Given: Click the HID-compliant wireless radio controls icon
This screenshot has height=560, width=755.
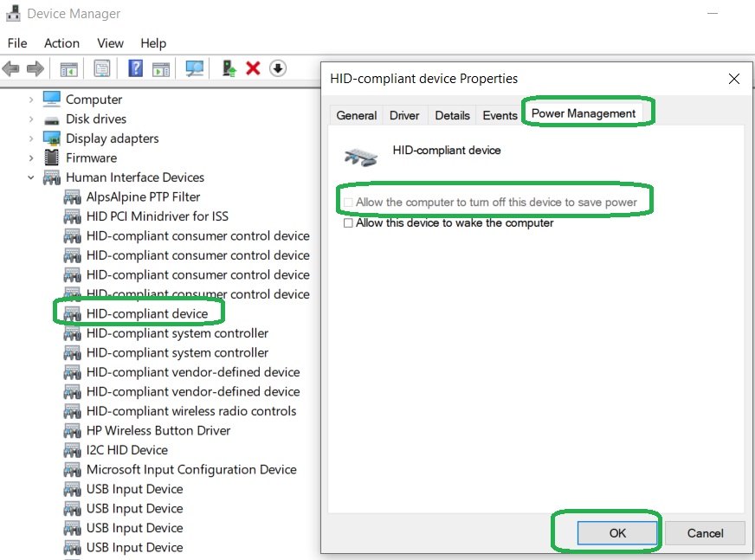Looking at the screenshot, I should click(x=72, y=411).
